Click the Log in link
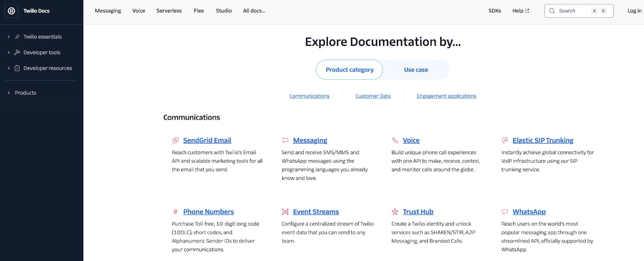644x261 pixels. tap(634, 11)
